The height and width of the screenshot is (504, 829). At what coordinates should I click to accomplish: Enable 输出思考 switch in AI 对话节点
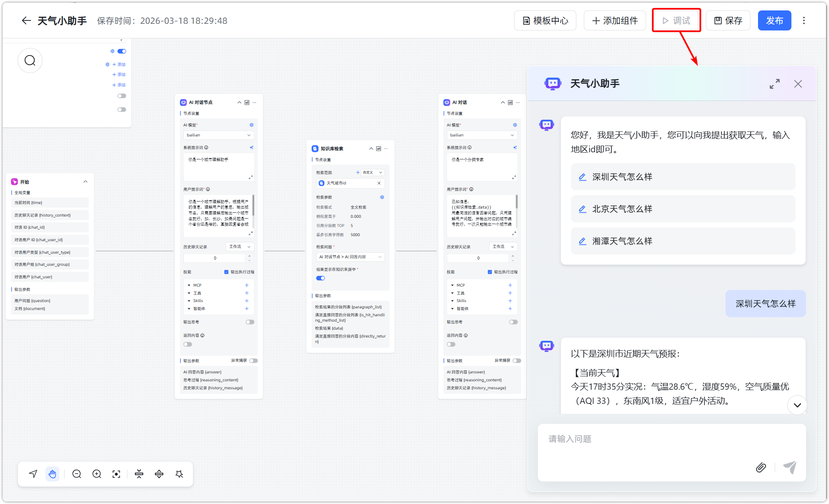click(250, 322)
